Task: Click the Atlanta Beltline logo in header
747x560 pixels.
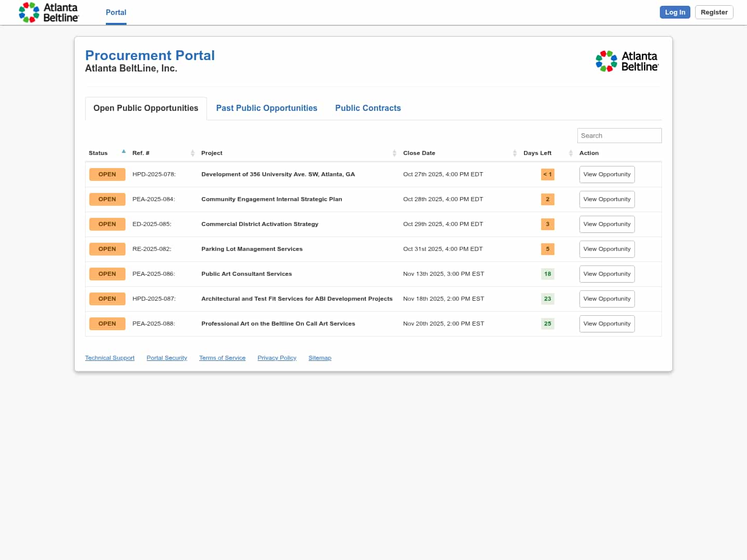Action: point(49,12)
